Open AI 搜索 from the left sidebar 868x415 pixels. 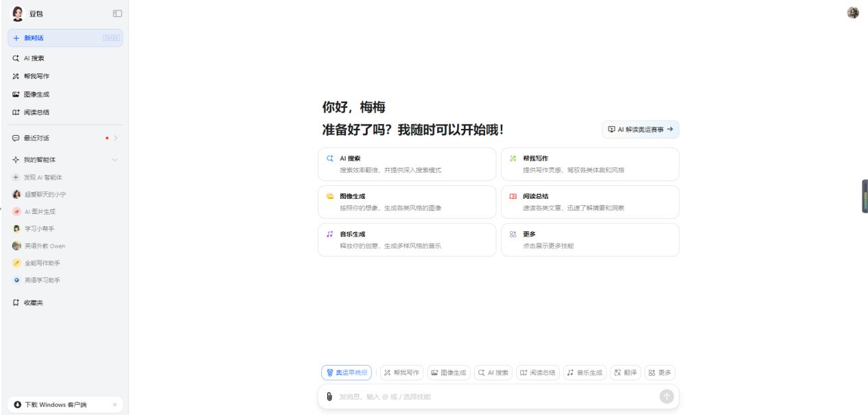pyautogui.click(x=65, y=58)
